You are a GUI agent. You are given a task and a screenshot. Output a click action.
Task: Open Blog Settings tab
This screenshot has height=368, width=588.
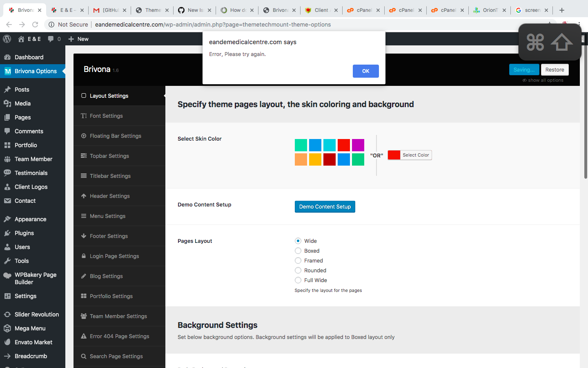click(x=119, y=276)
